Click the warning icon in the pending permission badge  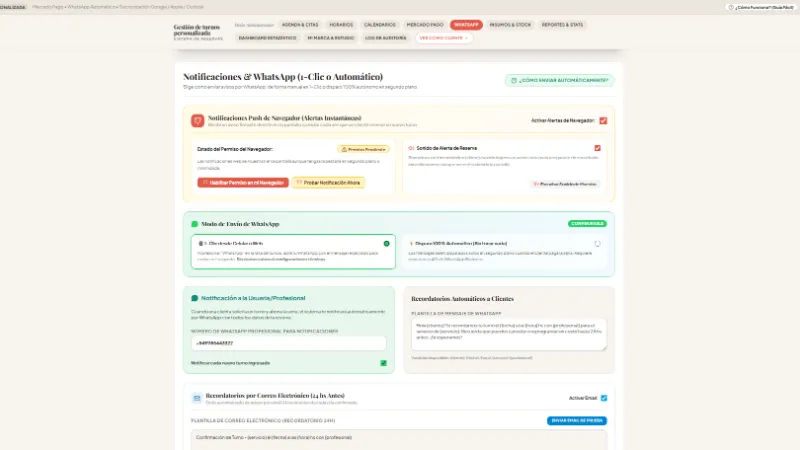tap(344, 149)
